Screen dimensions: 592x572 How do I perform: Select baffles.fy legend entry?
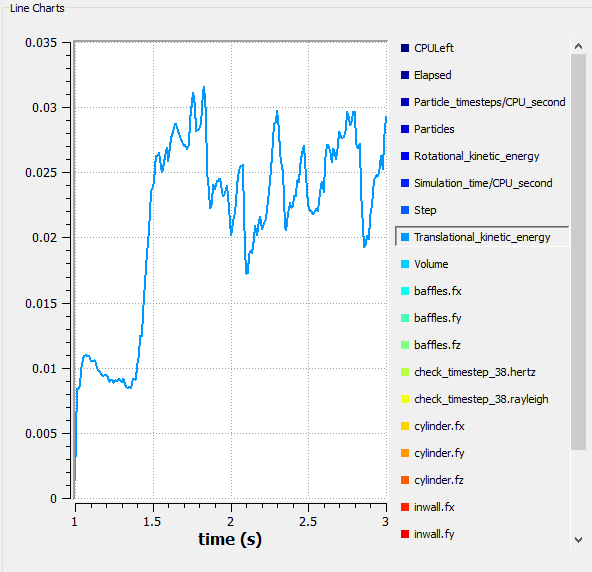482,318
